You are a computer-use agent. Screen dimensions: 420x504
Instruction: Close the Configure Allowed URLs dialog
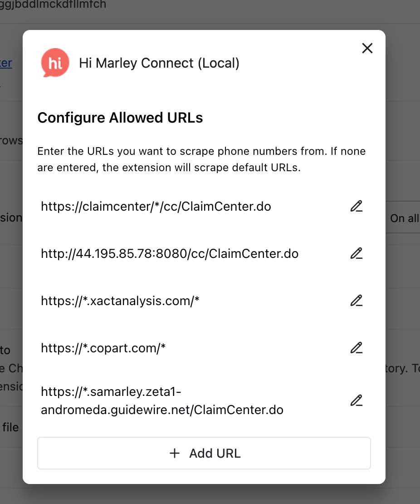point(367,48)
